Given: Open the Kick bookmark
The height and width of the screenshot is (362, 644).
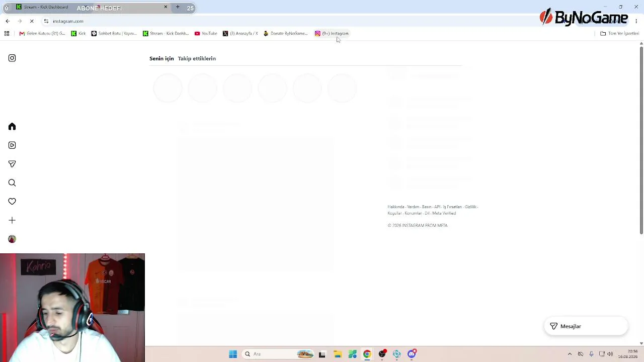Looking at the screenshot, I should coord(78,33).
